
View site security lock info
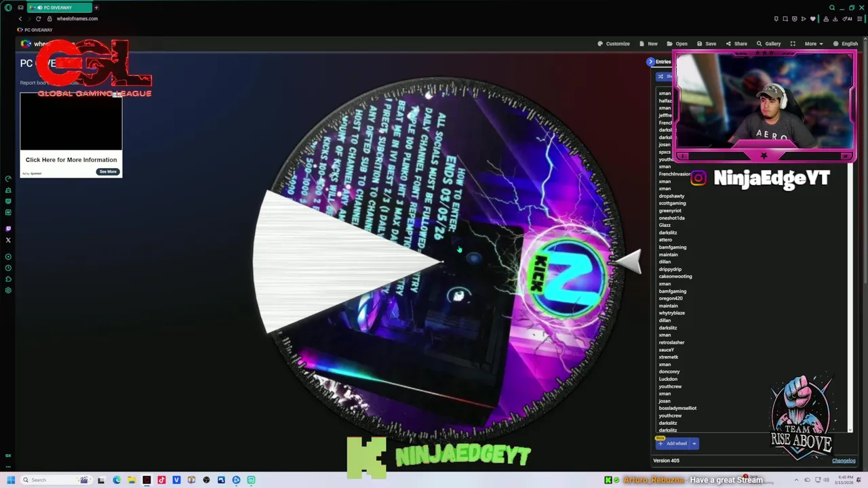click(x=50, y=18)
